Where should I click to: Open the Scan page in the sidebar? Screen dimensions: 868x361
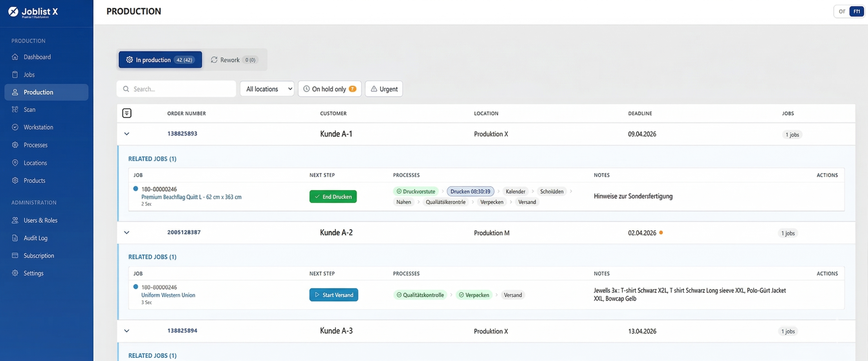pyautogui.click(x=29, y=110)
